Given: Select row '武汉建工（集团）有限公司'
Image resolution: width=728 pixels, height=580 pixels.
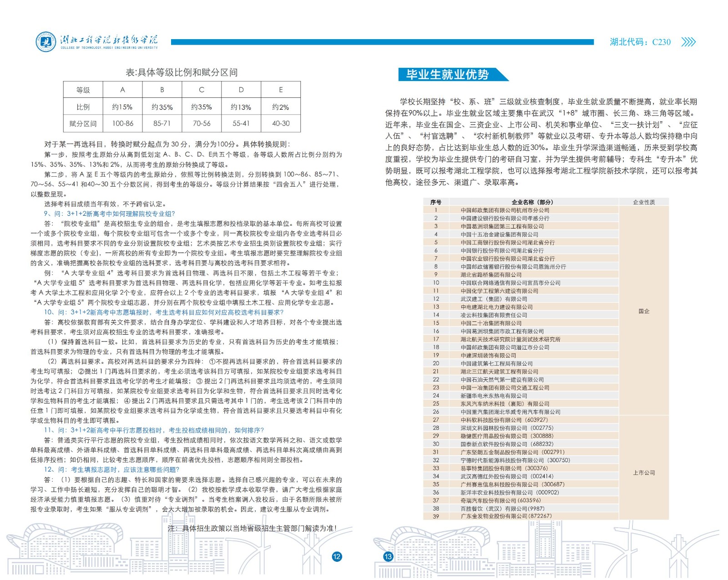Looking at the screenshot, I should click(521, 299).
